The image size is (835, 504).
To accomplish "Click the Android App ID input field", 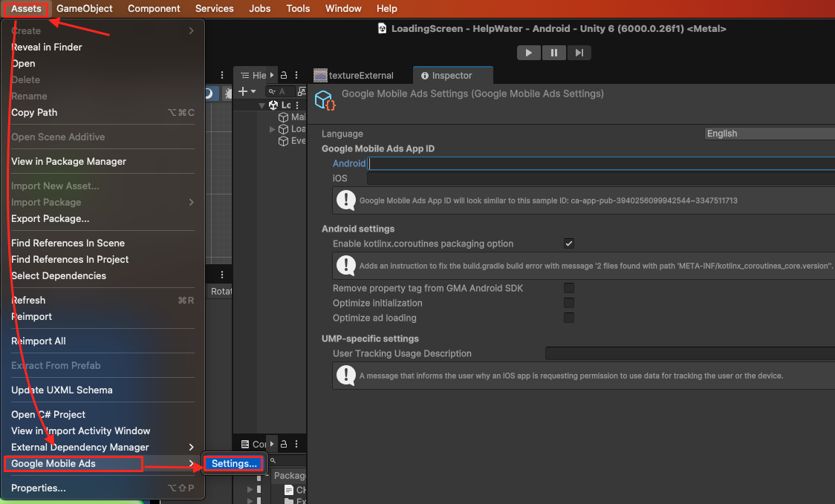I will pyautogui.click(x=601, y=163).
